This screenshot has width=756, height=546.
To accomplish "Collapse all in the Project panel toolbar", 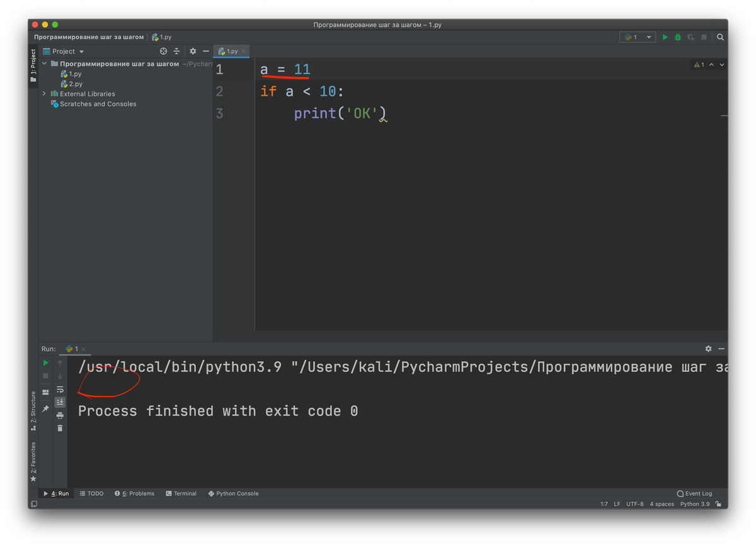I will pos(176,51).
